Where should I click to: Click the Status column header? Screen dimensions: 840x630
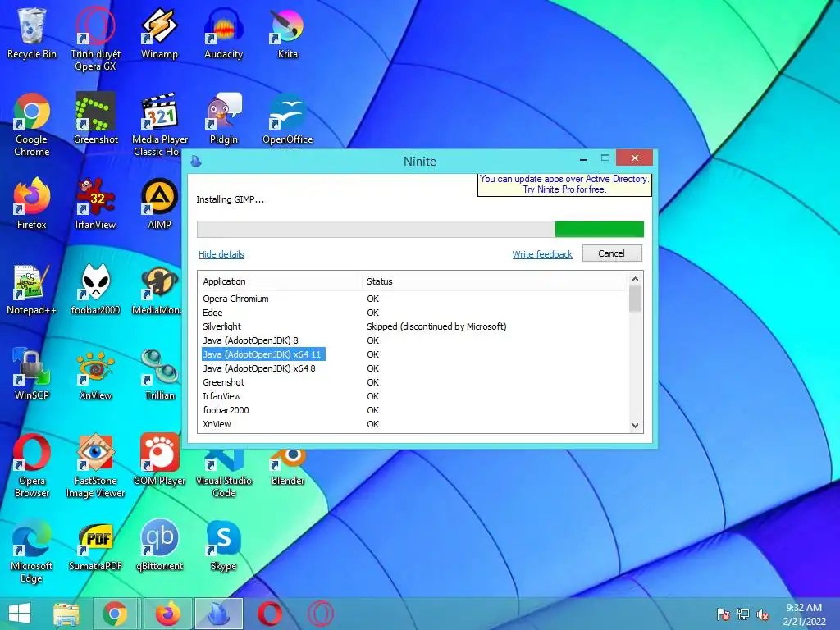coord(494,281)
